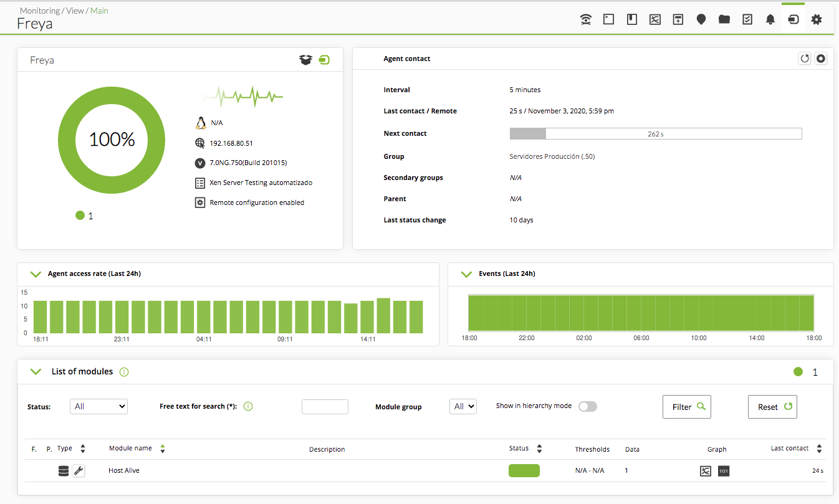Open the remote console terminal icon
This screenshot has height=504, width=839.
pyautogui.click(x=609, y=19)
